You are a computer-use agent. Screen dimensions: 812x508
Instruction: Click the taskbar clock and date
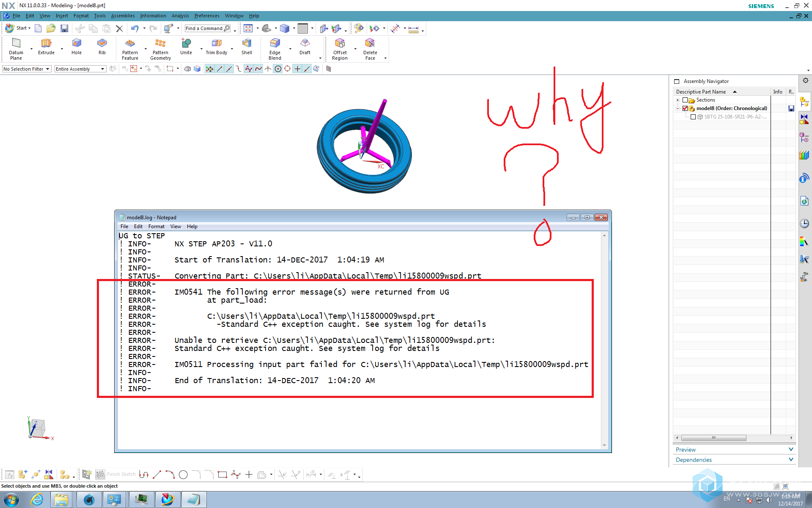point(790,500)
